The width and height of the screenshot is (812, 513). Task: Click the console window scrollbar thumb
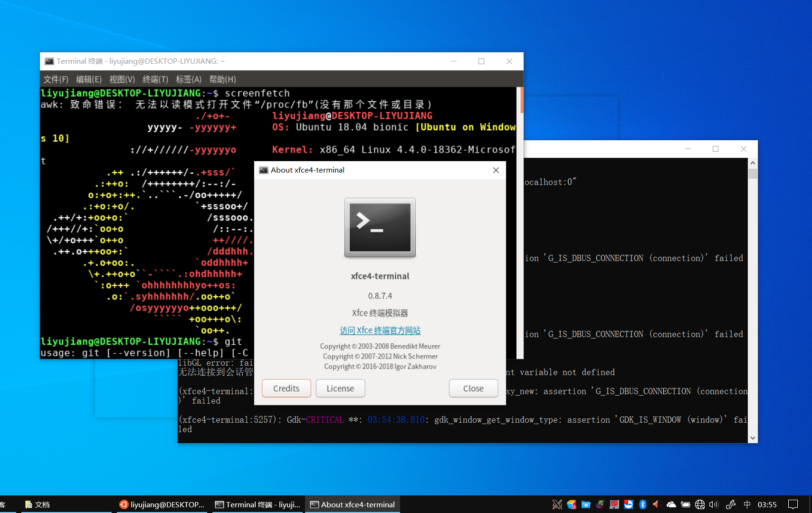point(753,173)
